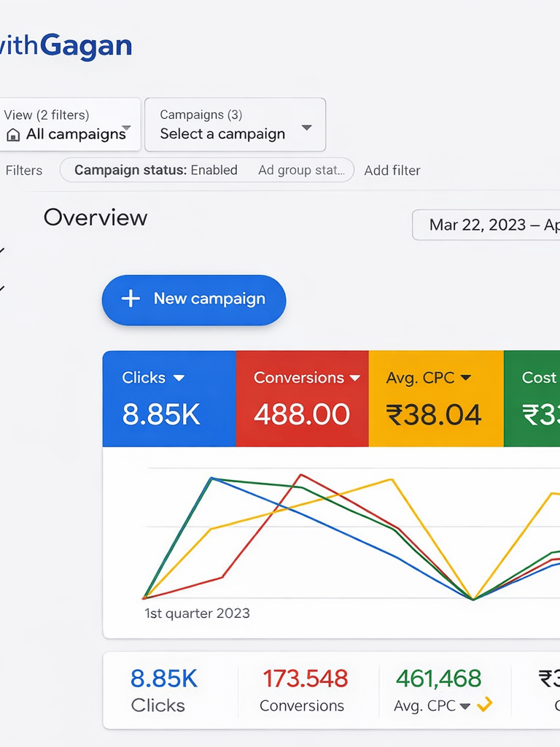Click the Gagan logo at top
This screenshot has height=747, width=560.
point(66,46)
